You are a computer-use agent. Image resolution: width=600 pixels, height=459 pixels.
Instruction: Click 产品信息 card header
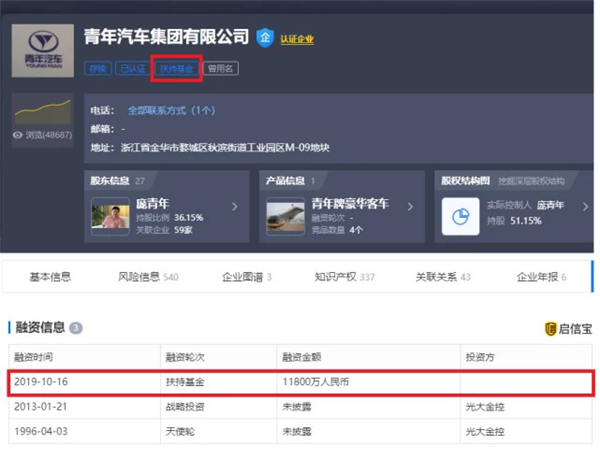click(290, 181)
